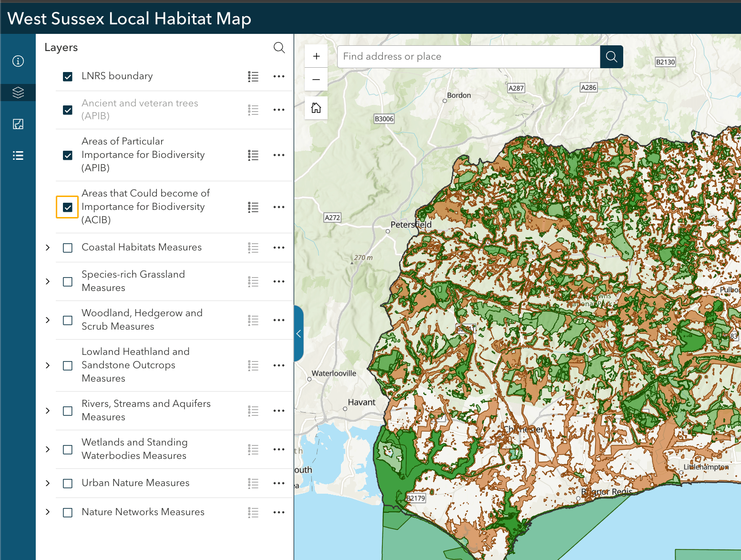The image size is (741, 560).
Task: Click the Chichester area on the map
Action: [x=524, y=429]
